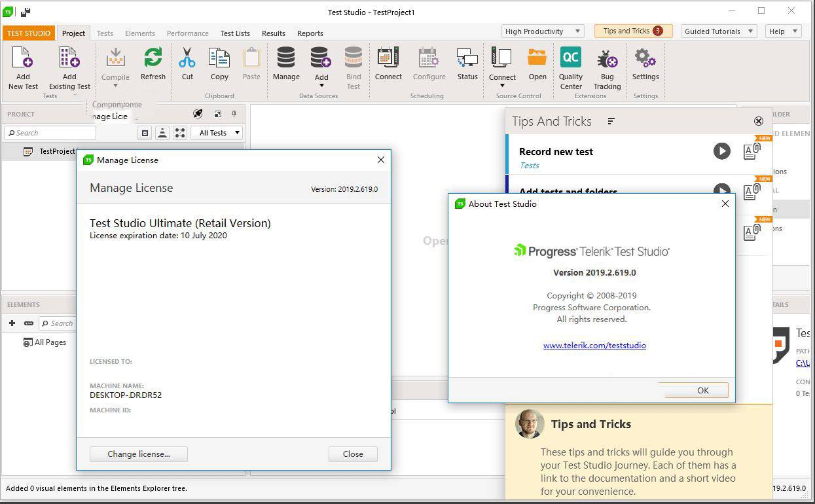Click the Tips and Tricks button
Screen dimensions: 815x504
pyautogui.click(x=633, y=31)
